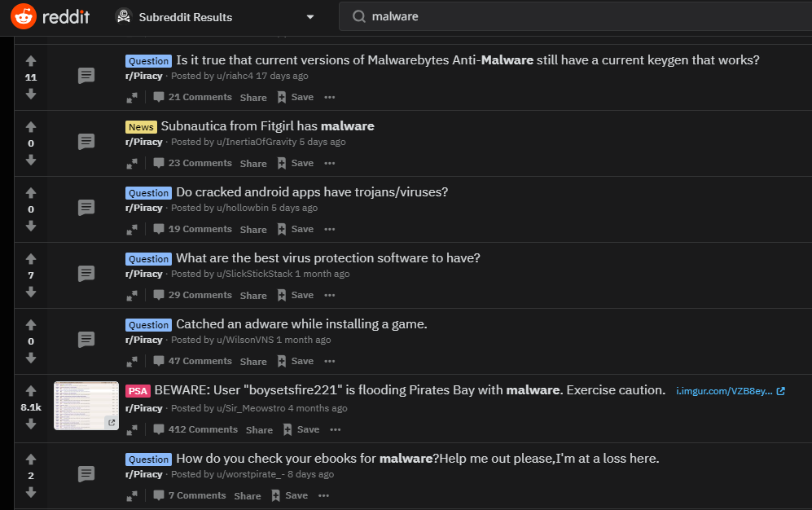Upvote the Malwarebytes keygen post
The height and width of the screenshot is (510, 812).
[31, 61]
